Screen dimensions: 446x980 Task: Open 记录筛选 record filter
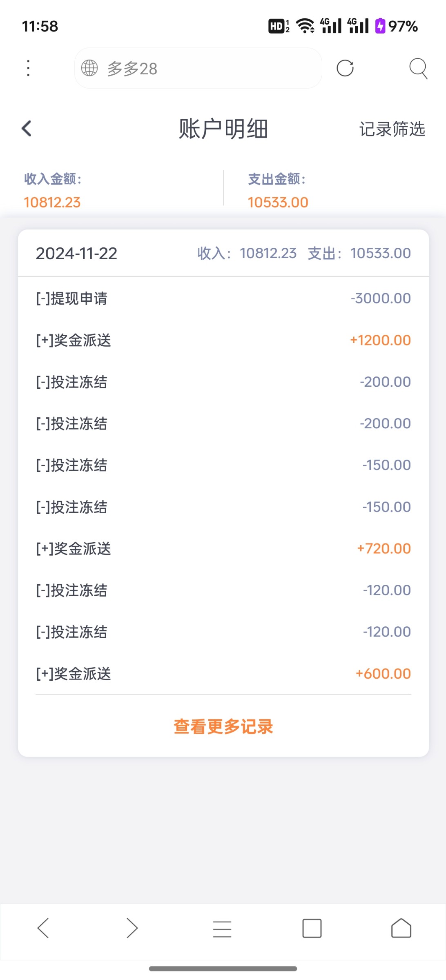pyautogui.click(x=392, y=129)
